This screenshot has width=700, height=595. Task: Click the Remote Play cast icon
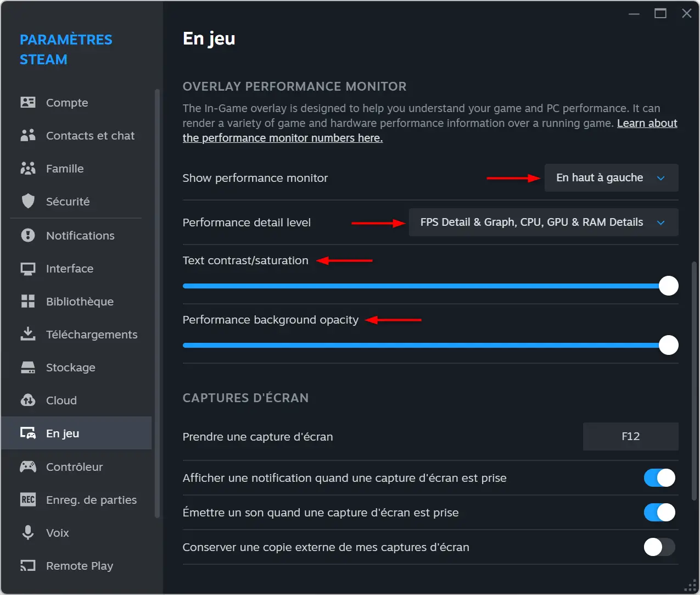(x=28, y=565)
